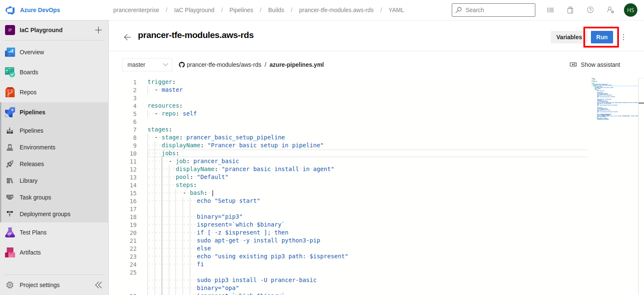Viewport: 644px width, 295px height.
Task: Click the Pipelines rocket section icon
Action: click(x=10, y=112)
